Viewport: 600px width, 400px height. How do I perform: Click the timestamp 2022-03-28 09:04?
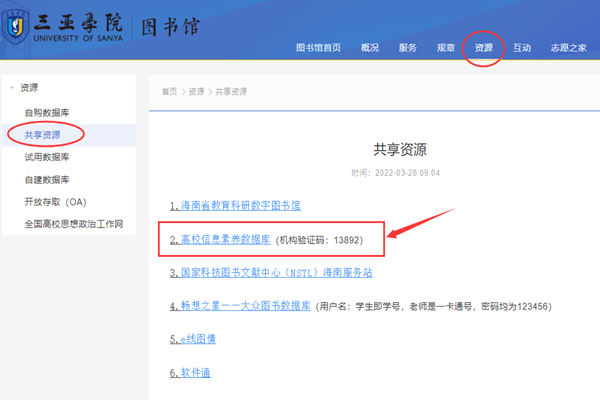click(407, 173)
